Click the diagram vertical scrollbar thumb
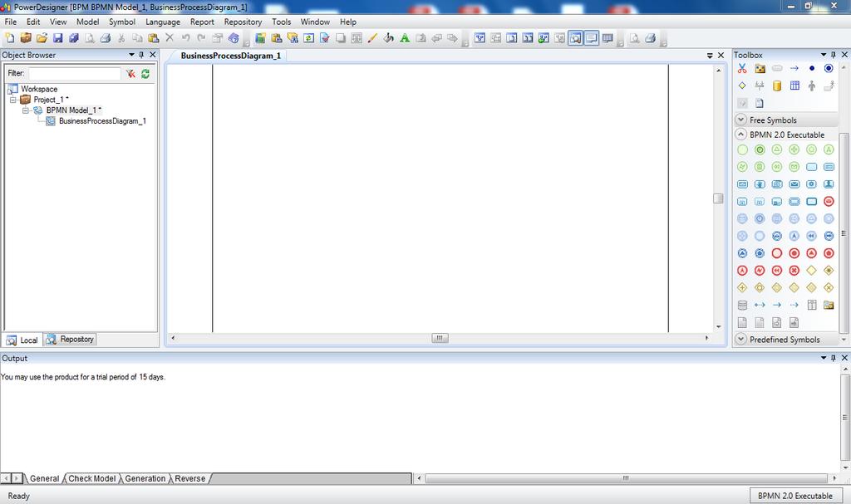851x504 pixels. 718,198
